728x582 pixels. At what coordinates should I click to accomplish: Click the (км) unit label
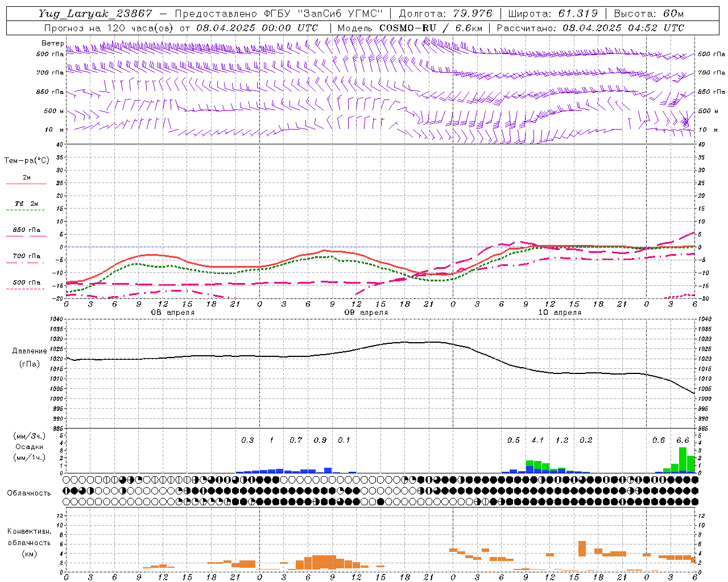(x=30, y=554)
